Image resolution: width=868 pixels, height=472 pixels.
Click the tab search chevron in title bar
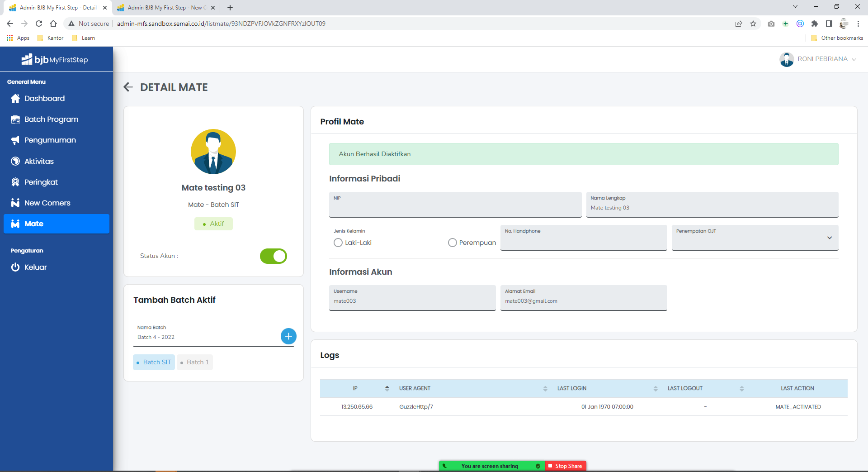pyautogui.click(x=795, y=7)
